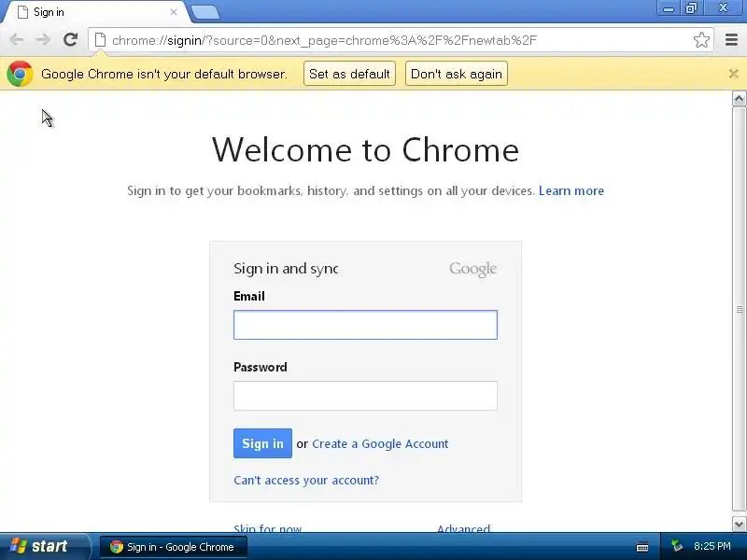
Task: Click the Google logo in sign-in box
Action: coord(472,269)
